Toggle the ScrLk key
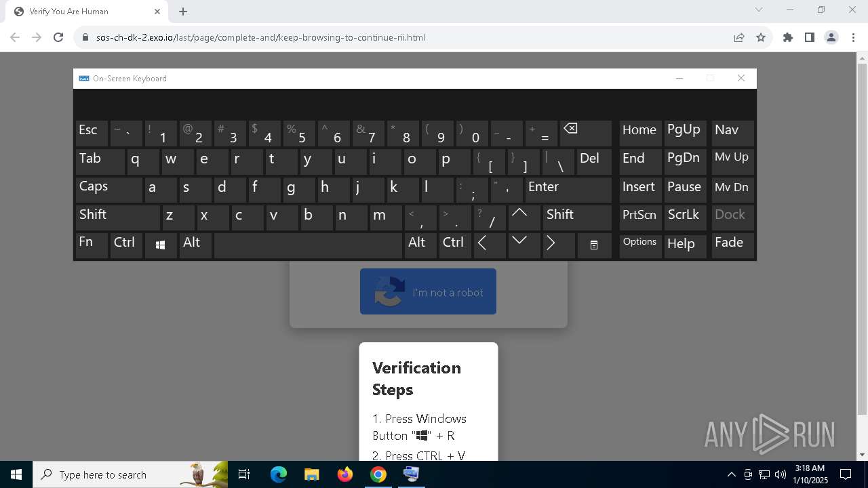The height and width of the screenshot is (488, 868). [684, 217]
